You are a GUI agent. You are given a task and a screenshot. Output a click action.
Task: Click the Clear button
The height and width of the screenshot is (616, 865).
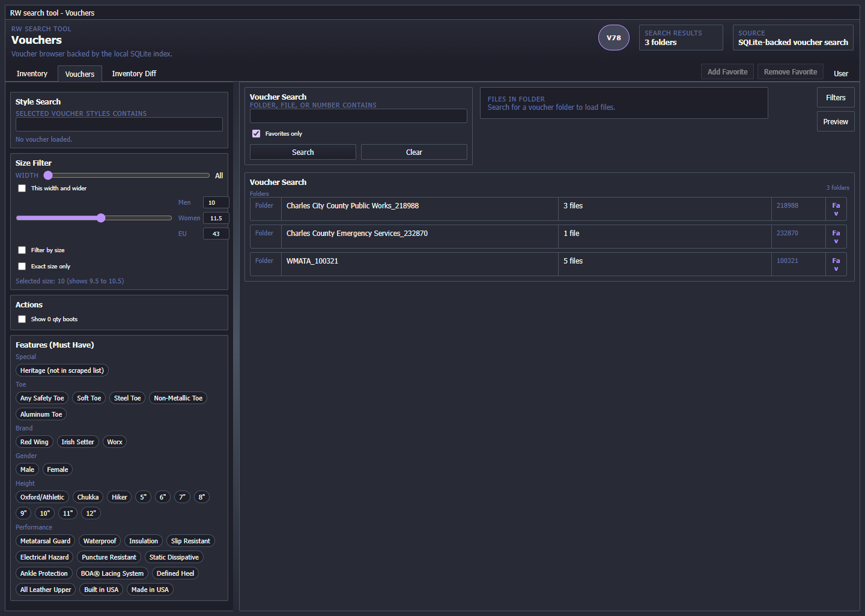coord(414,152)
